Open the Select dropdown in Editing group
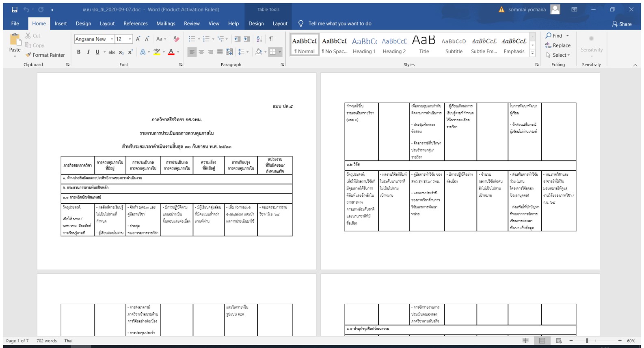644x348 pixels. (x=559, y=55)
